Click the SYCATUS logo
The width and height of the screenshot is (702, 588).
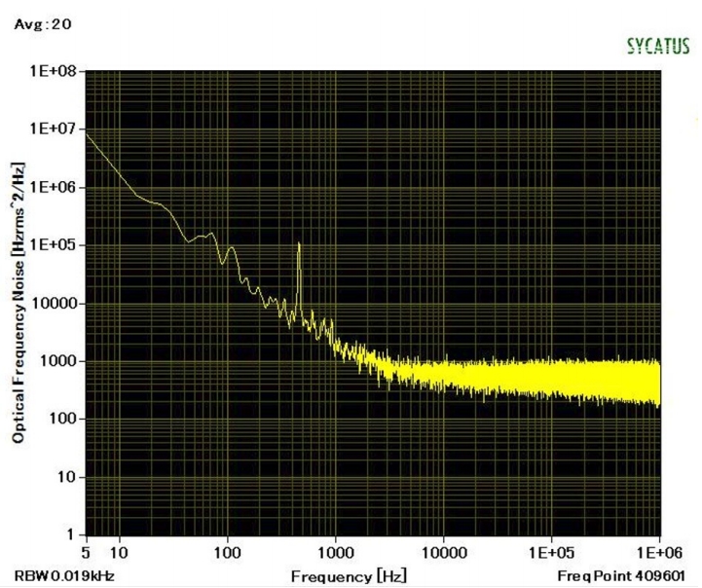pyautogui.click(x=658, y=46)
